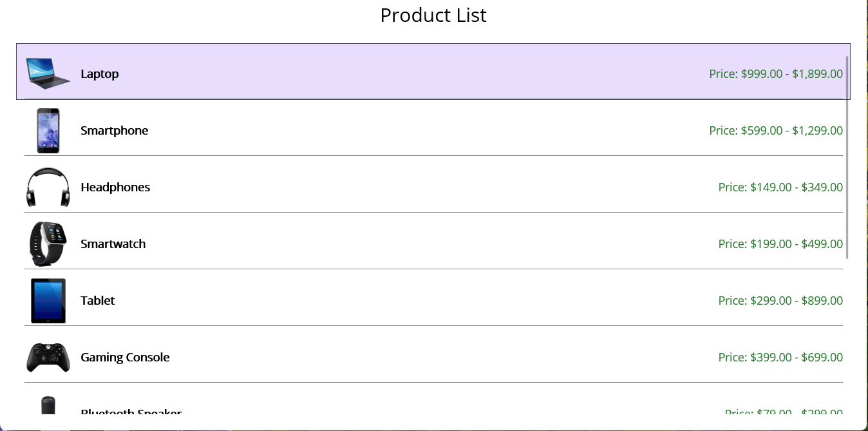Select the Smartphone list entry
This screenshot has height=431, width=868.
(x=386, y=130)
